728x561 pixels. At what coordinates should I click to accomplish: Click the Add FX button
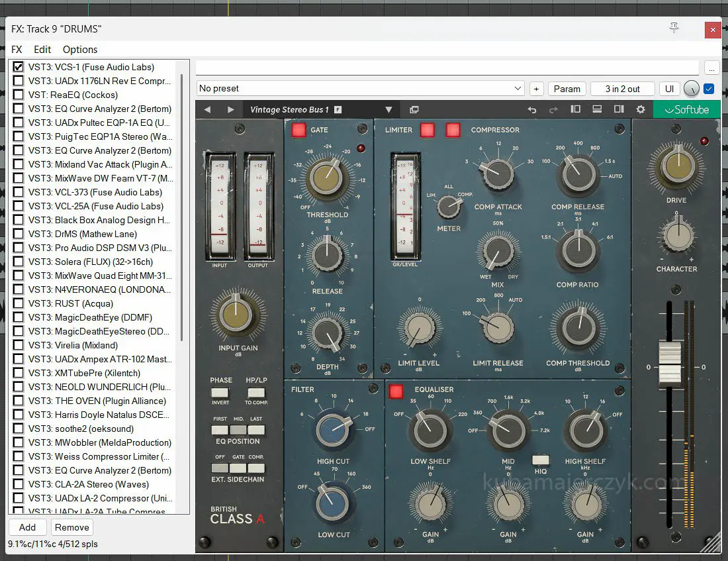28,527
